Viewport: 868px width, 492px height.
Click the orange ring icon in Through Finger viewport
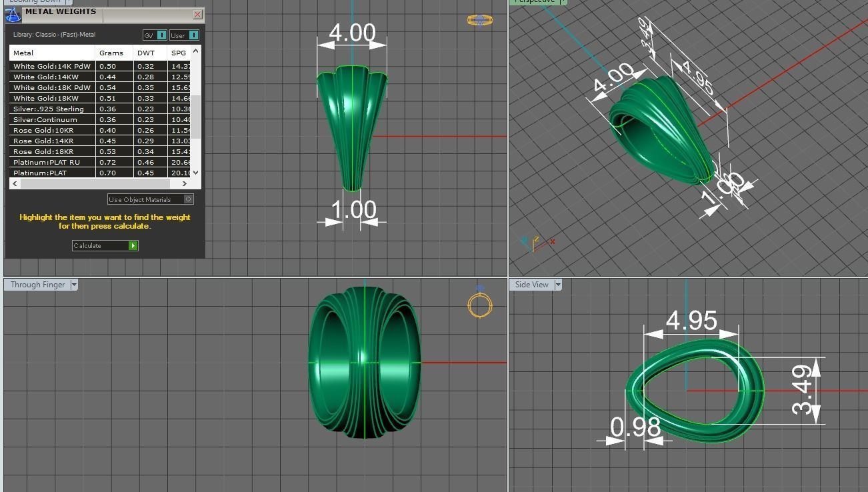click(x=480, y=305)
